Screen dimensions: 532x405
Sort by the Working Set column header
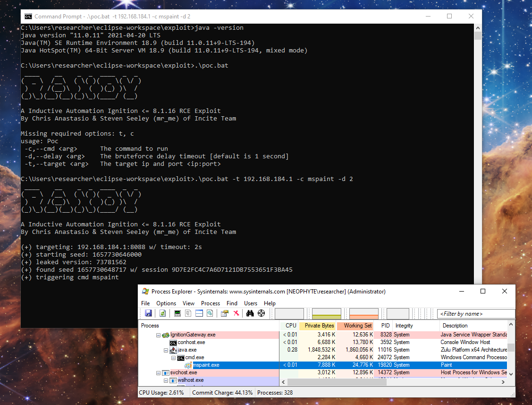pyautogui.click(x=355, y=326)
